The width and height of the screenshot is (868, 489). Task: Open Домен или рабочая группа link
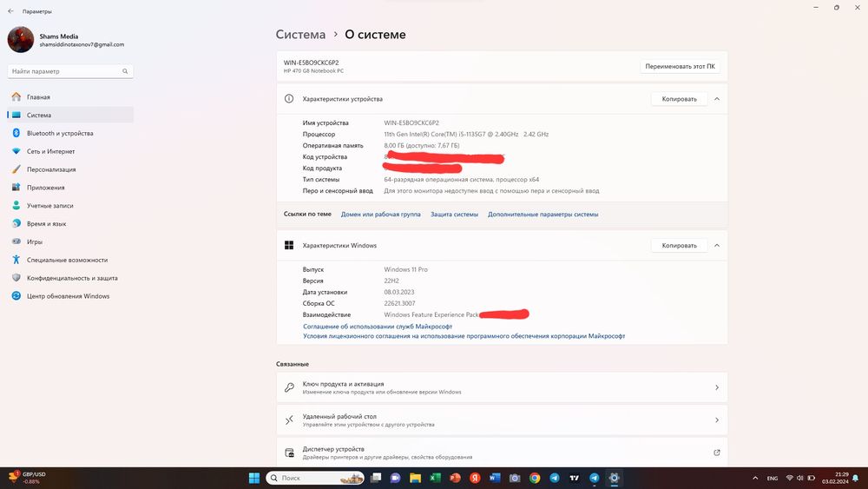[381, 215]
